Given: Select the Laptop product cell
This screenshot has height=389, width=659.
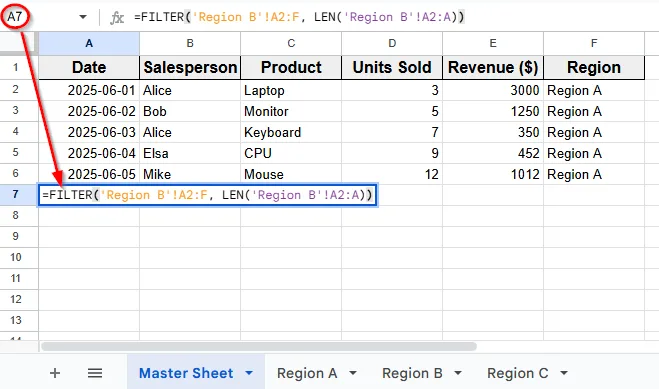Looking at the screenshot, I should tap(291, 90).
